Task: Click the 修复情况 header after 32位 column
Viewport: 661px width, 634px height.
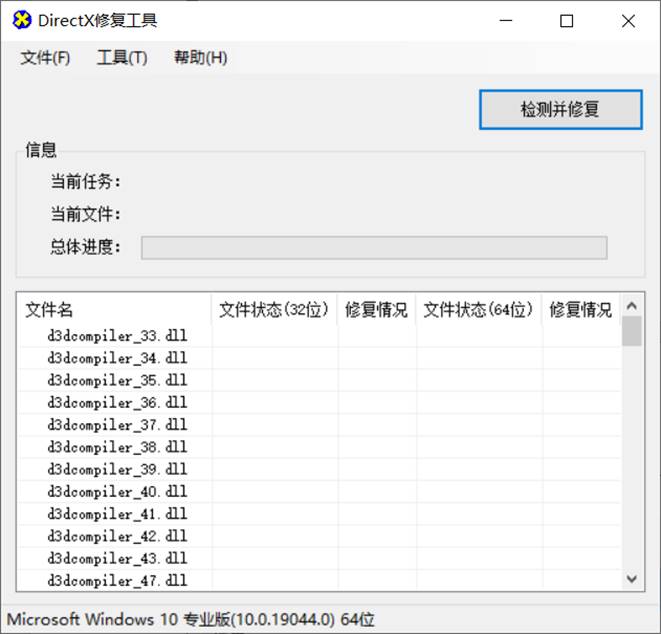Action: (376, 310)
